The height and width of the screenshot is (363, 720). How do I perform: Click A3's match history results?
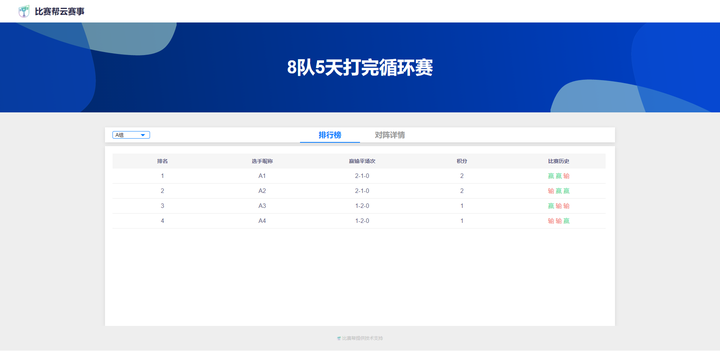click(x=558, y=206)
